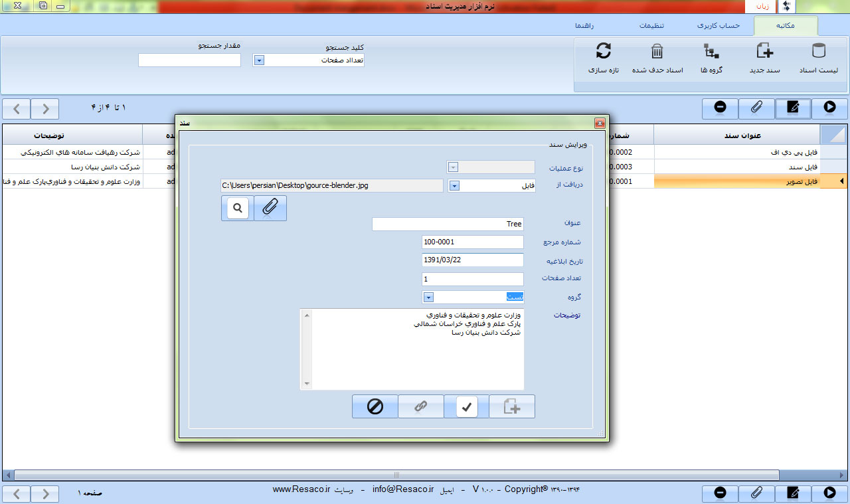Click the top toolbar edit pencil button
Image resolution: width=850 pixels, height=504 pixels.
(x=793, y=108)
